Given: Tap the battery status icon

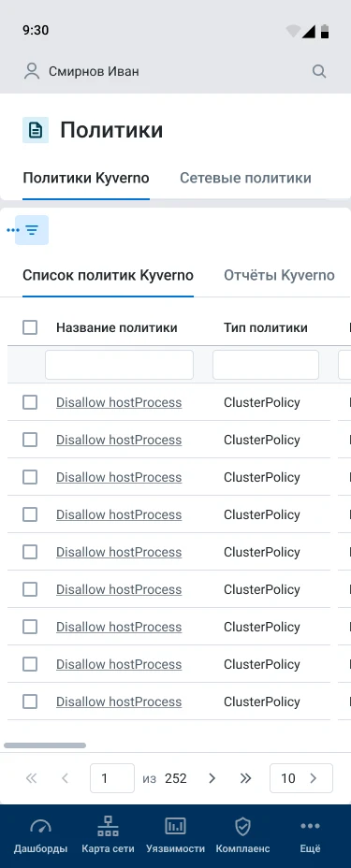Looking at the screenshot, I should pos(325,31).
